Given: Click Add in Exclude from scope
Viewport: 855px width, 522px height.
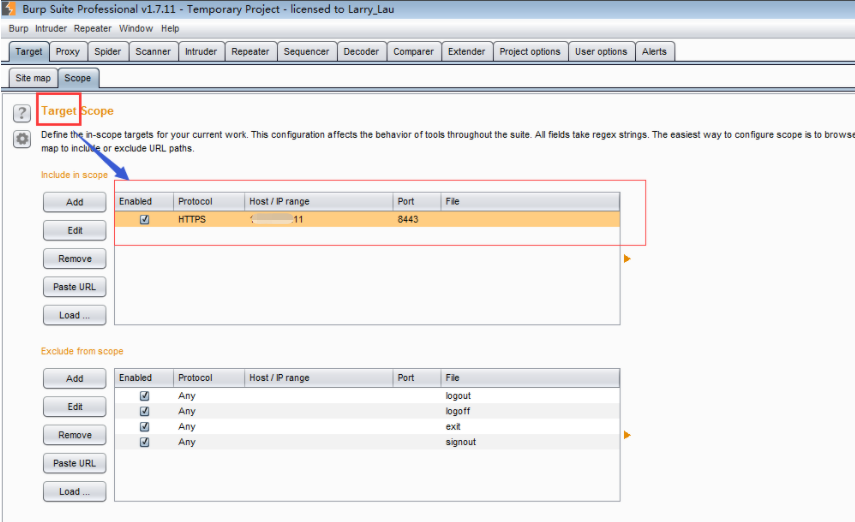Looking at the screenshot, I should pyautogui.click(x=75, y=379).
